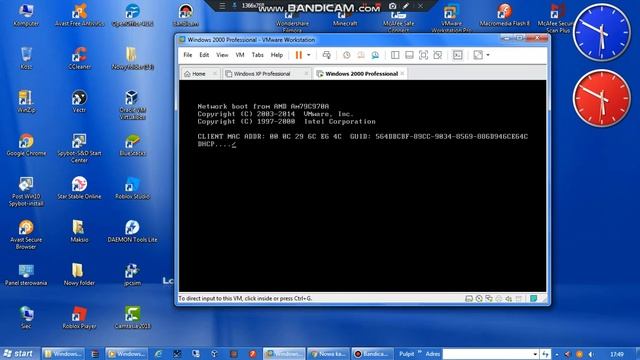The image size is (640, 360).
Task: Select the Star Stable Online desktop icon
Action: 79,188
